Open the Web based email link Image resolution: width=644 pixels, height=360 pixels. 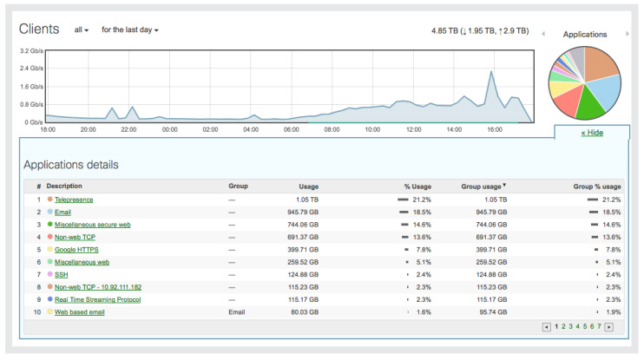pos(80,312)
